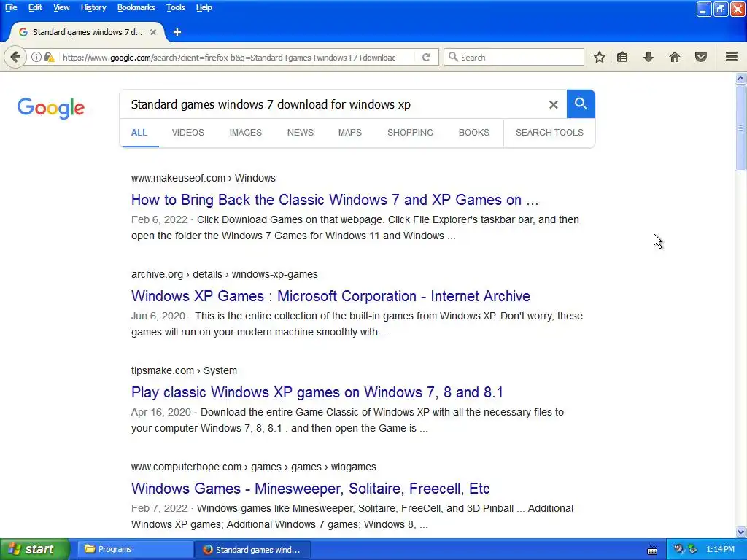Screen dimensions: 747x560
Task: Bookmark this page with the star icon
Action: pyautogui.click(x=600, y=57)
